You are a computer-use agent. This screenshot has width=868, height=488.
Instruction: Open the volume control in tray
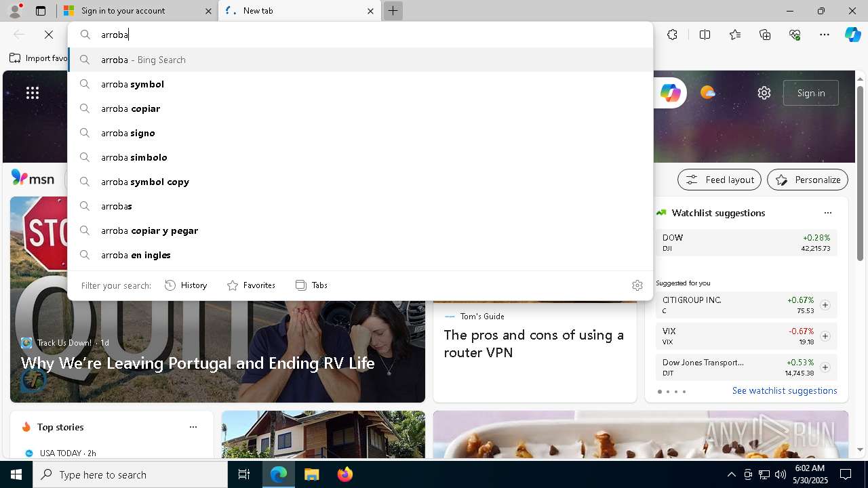point(780,474)
